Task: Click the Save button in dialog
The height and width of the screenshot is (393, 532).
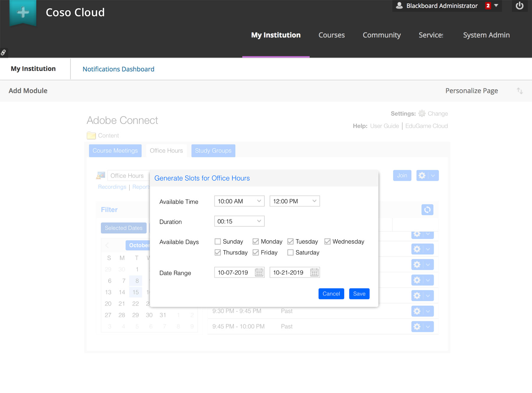Action: point(359,294)
